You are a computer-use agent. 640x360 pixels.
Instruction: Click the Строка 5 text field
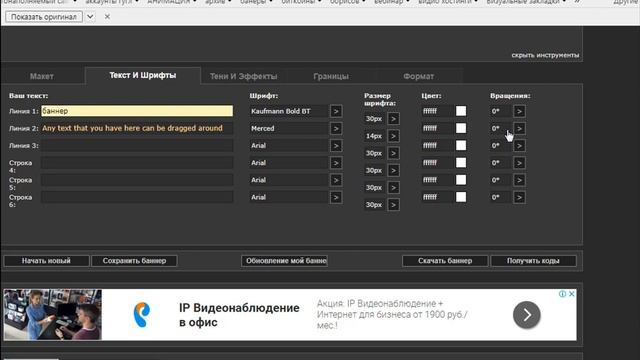[137, 180]
